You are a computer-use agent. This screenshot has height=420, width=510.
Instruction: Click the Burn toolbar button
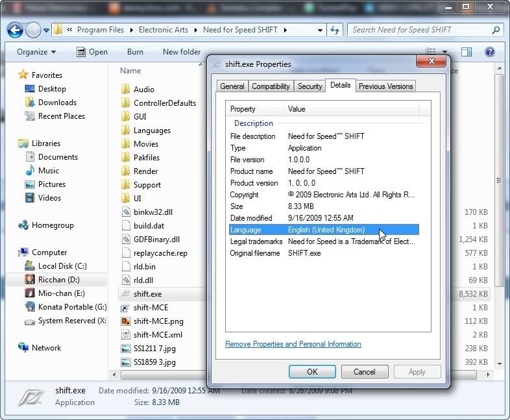(135, 52)
